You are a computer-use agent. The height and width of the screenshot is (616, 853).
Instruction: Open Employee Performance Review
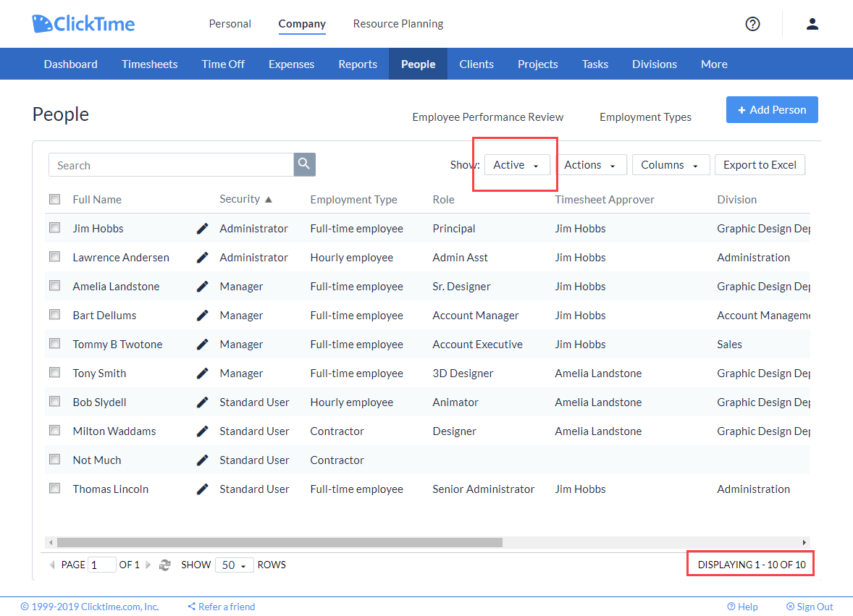[487, 117]
